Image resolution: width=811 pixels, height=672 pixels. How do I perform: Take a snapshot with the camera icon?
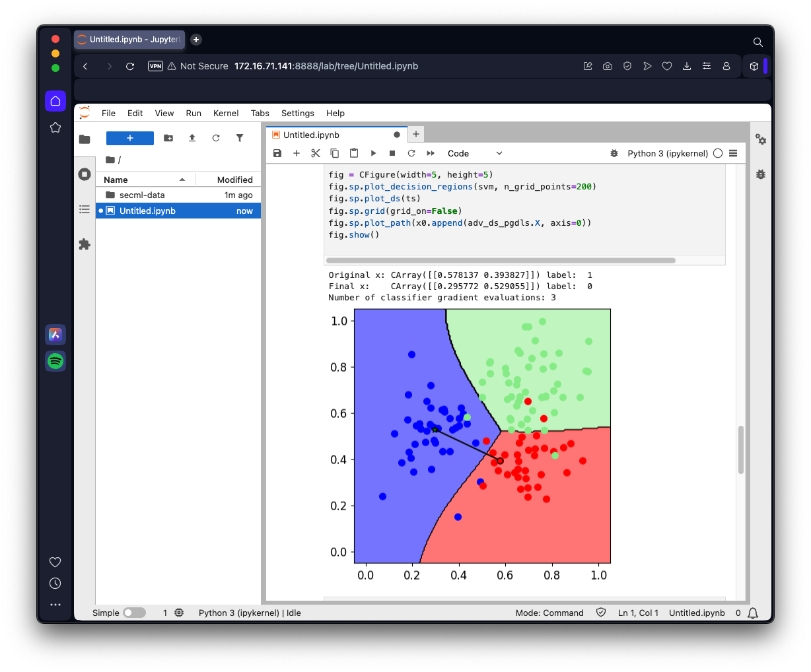tap(608, 66)
